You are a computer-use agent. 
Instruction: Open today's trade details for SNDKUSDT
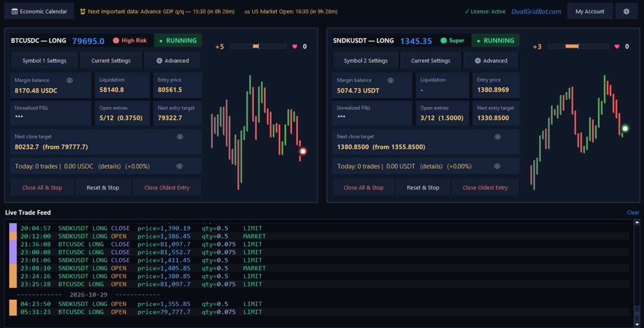[431, 166]
